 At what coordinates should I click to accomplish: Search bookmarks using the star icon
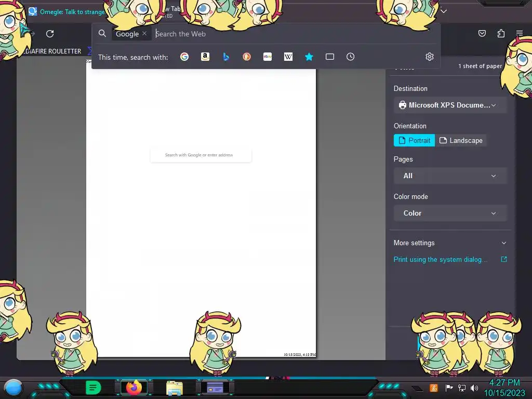coord(309,57)
